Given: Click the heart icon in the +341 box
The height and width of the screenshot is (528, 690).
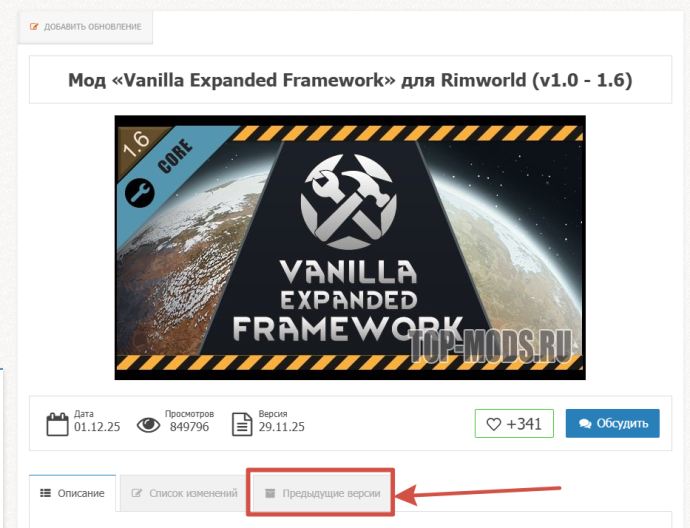Looking at the screenshot, I should pyautogui.click(x=493, y=424).
